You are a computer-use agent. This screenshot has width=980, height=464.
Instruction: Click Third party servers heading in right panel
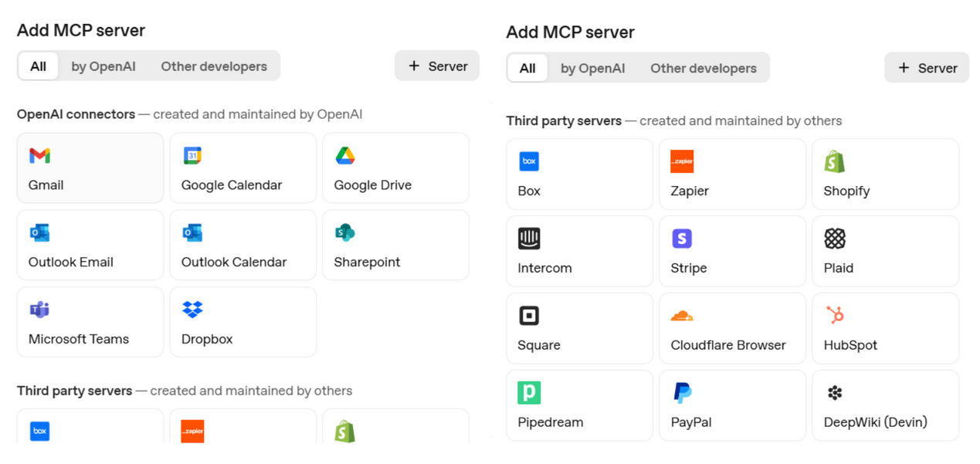(564, 120)
